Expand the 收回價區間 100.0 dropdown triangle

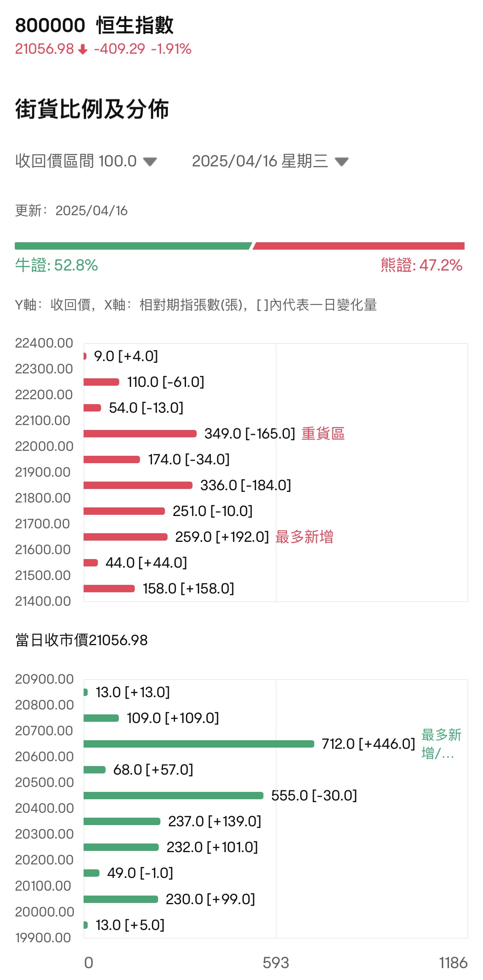[x=150, y=161]
